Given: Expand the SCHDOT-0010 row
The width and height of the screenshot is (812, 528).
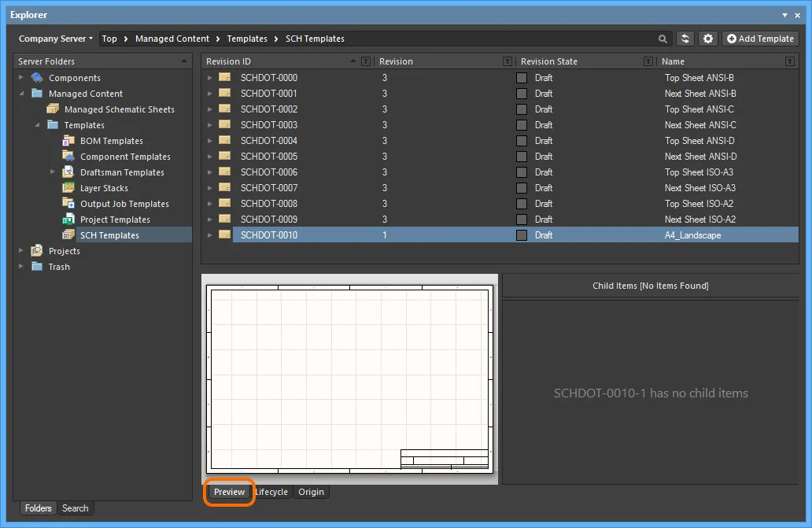Looking at the screenshot, I should click(x=210, y=235).
